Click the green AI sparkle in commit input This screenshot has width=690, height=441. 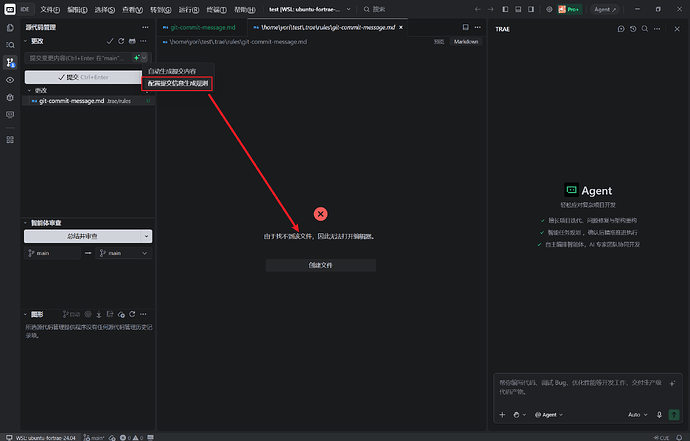(x=137, y=58)
